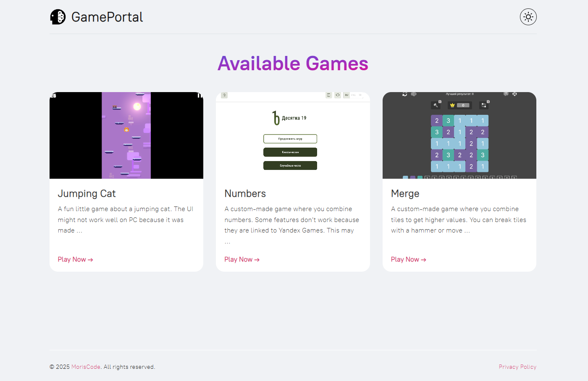This screenshot has width=588, height=381.
Task: Play Now link for Jumping Cat
Action: tap(75, 259)
